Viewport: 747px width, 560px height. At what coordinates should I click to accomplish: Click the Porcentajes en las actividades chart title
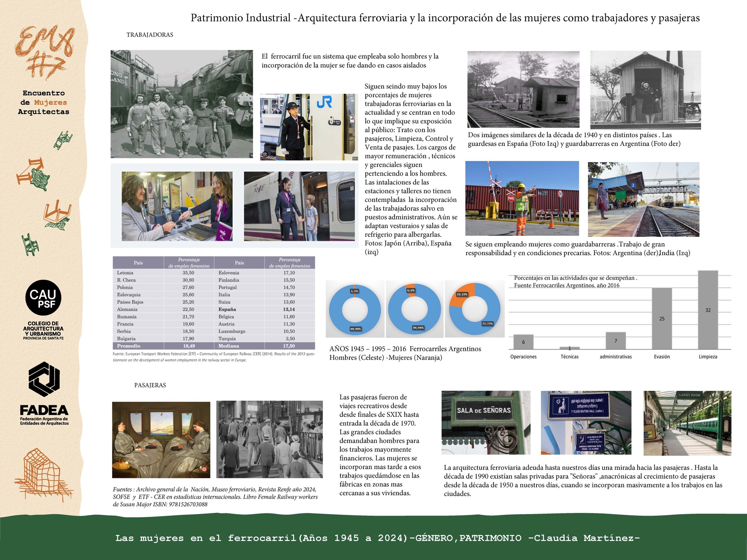[575, 282]
